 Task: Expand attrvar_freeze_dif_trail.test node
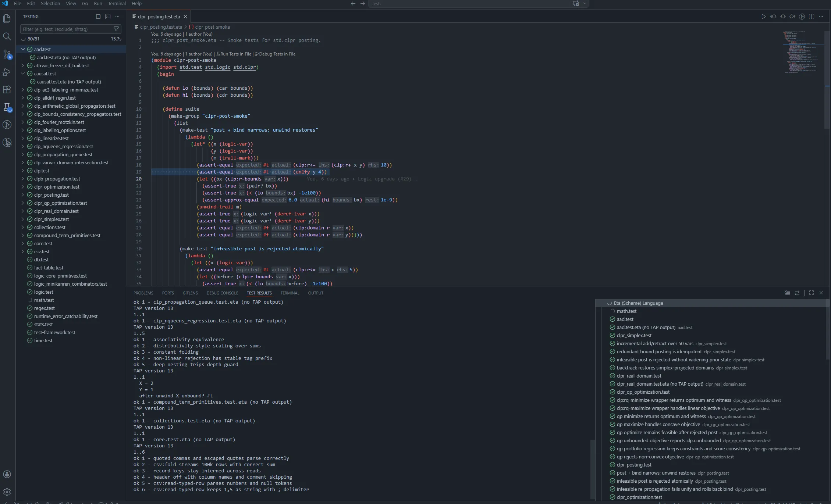(x=23, y=65)
